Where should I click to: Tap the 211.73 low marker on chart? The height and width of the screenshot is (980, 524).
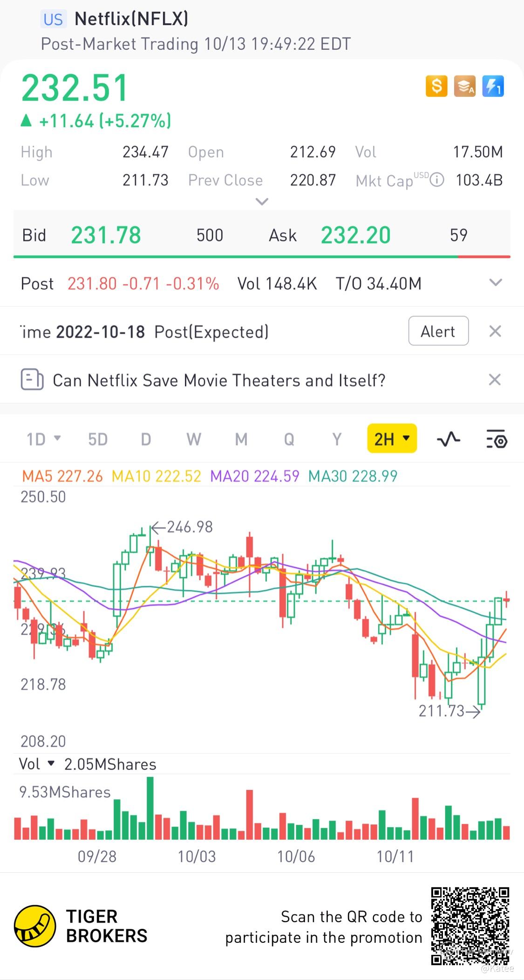click(449, 711)
